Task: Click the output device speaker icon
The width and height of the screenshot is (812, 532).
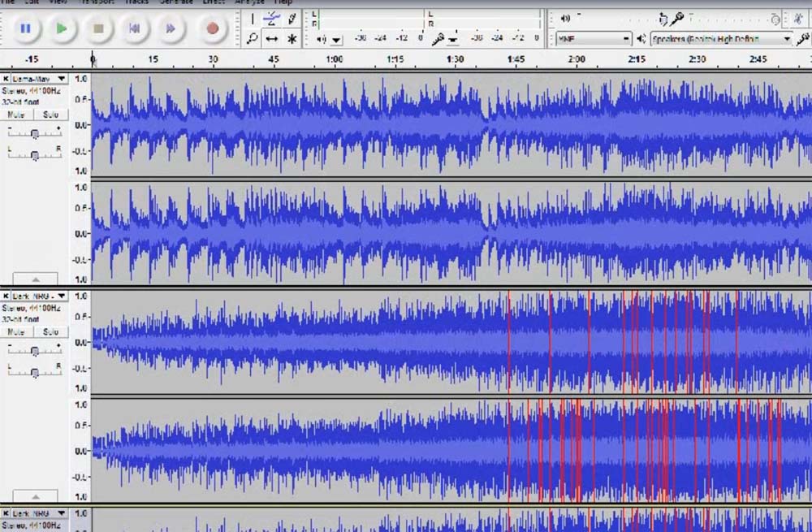Action: click(x=641, y=39)
